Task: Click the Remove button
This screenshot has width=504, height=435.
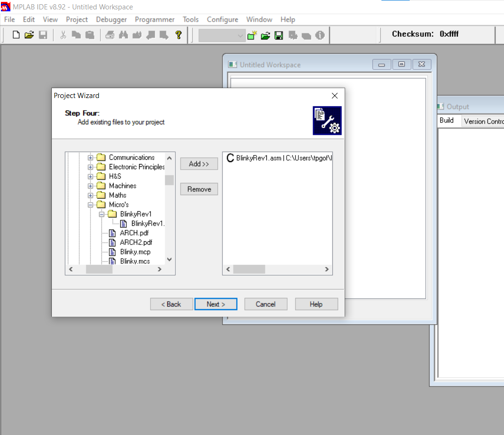Action: pyautogui.click(x=199, y=189)
